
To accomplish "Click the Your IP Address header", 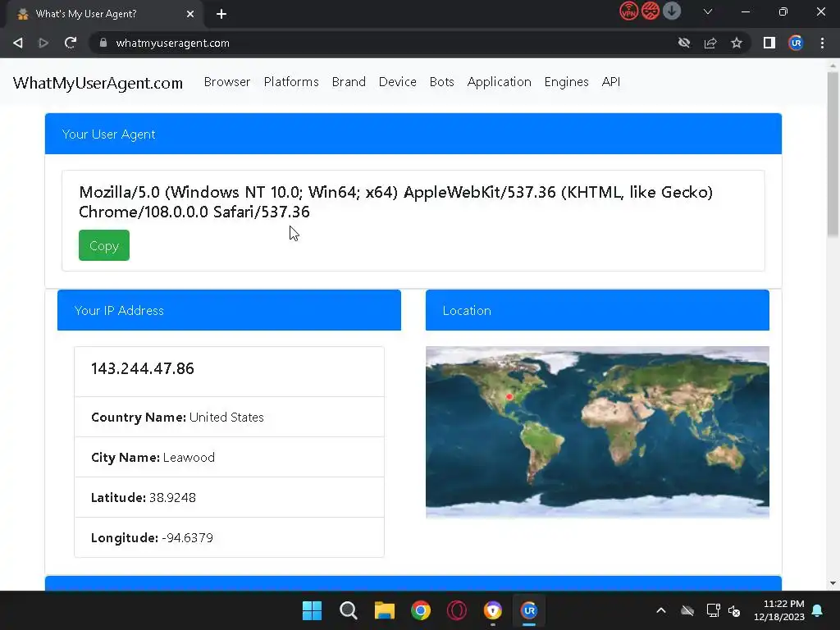I will click(230, 310).
